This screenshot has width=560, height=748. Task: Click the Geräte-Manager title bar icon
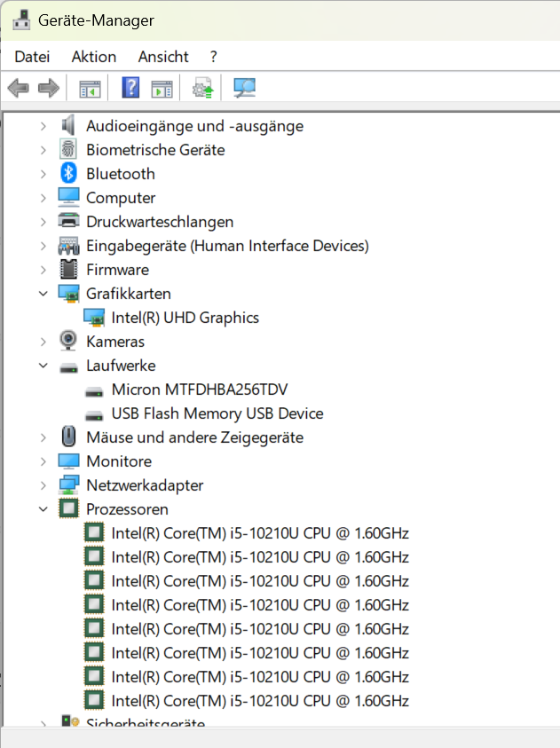[x=20, y=20]
